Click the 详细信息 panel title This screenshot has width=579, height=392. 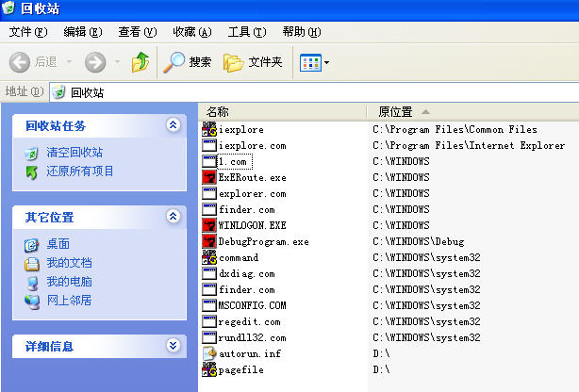pos(49,346)
